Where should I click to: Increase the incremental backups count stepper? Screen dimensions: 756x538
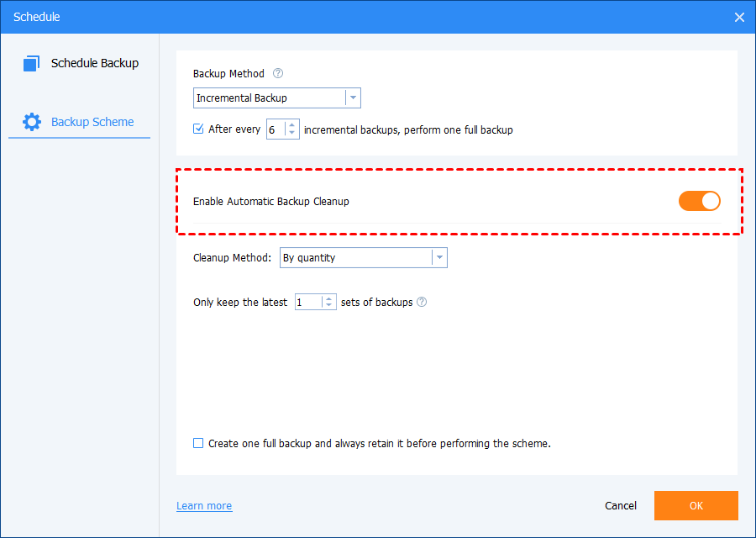291,125
